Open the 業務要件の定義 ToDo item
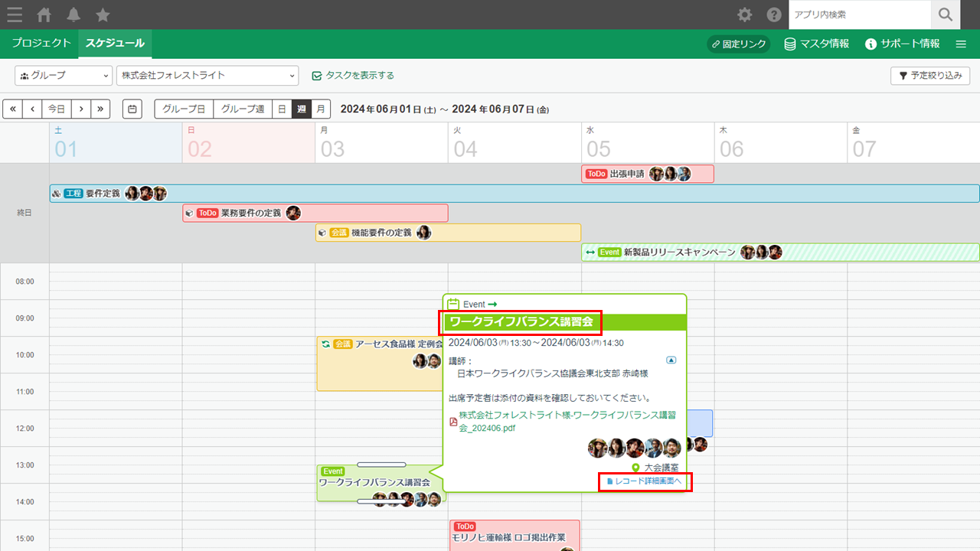 (x=315, y=213)
